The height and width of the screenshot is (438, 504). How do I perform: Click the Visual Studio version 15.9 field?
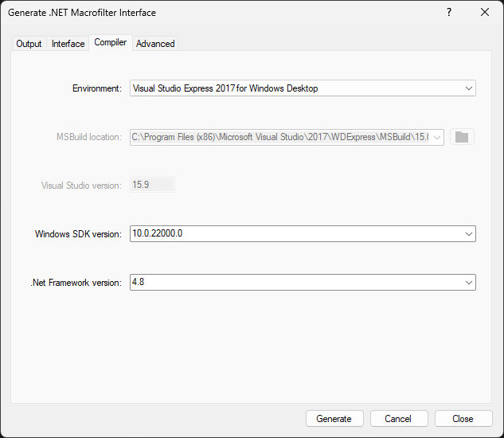coord(151,186)
